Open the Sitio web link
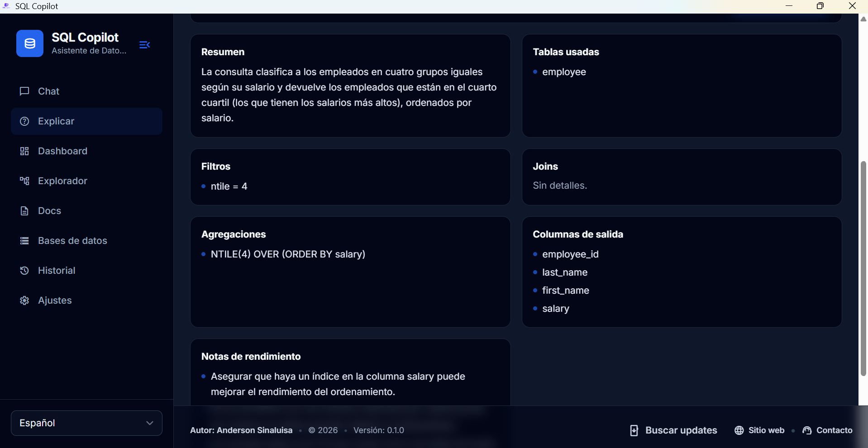This screenshot has width=868, height=448. 766,430
